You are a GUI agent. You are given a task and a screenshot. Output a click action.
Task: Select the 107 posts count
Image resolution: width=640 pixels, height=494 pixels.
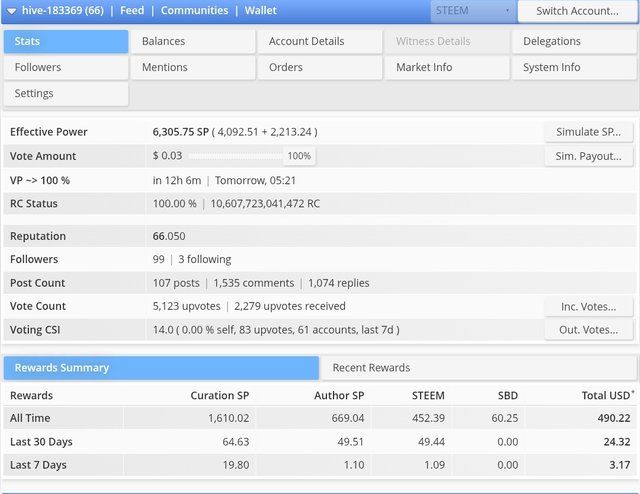(x=176, y=283)
